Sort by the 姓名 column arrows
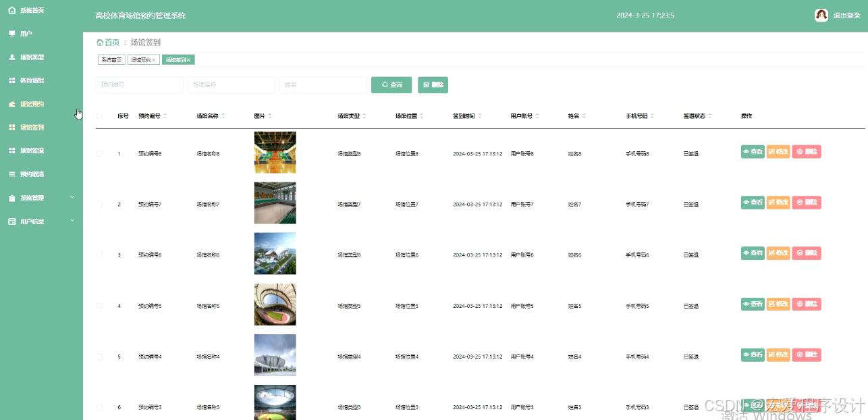 [584, 116]
